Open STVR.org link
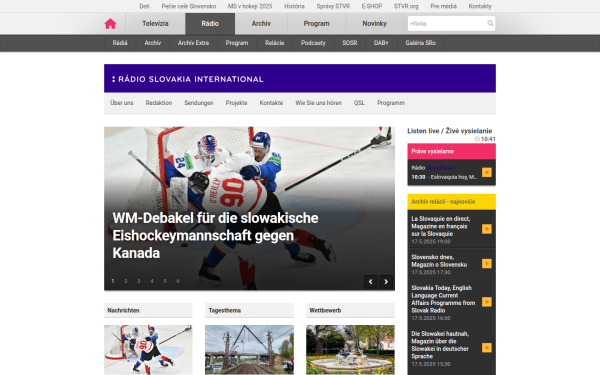 (x=406, y=6)
